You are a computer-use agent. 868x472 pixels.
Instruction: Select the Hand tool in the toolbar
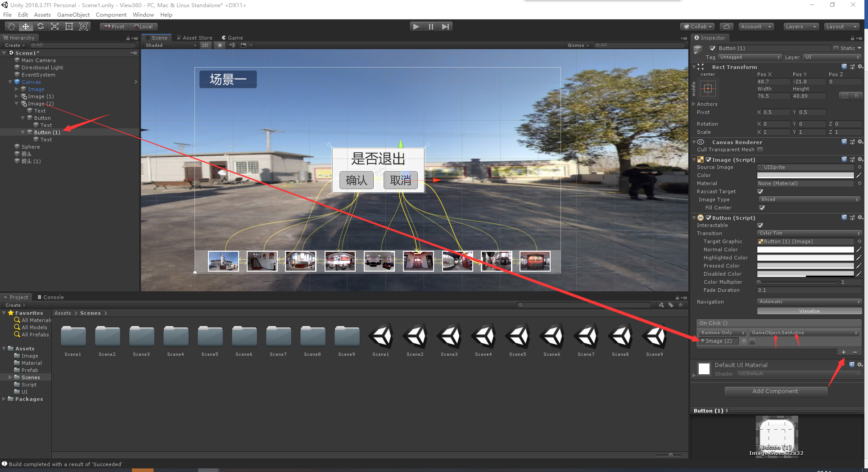click(10, 26)
